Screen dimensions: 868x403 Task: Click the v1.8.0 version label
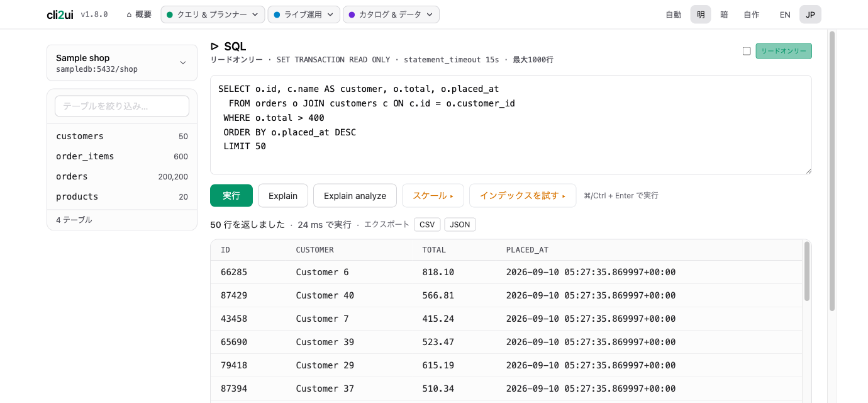(94, 14)
